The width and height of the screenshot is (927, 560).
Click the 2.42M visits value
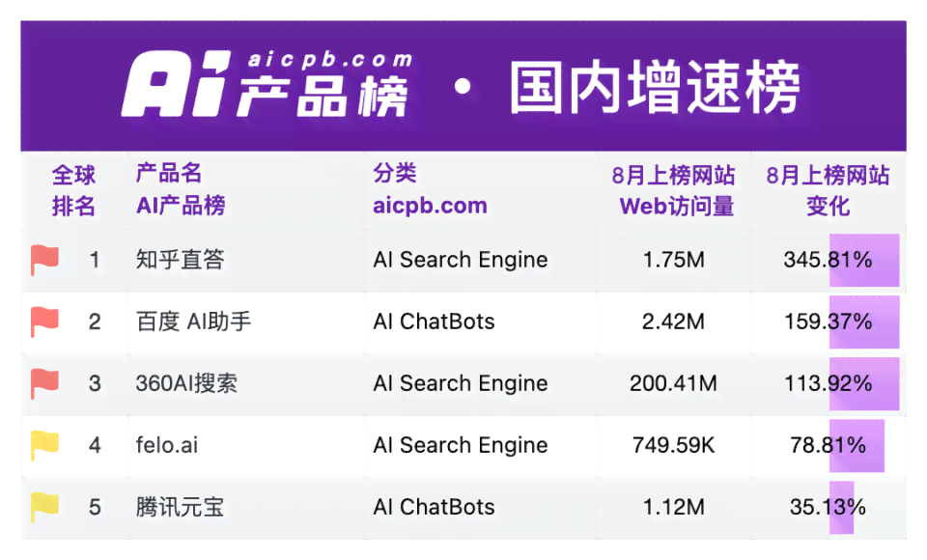coord(673,322)
